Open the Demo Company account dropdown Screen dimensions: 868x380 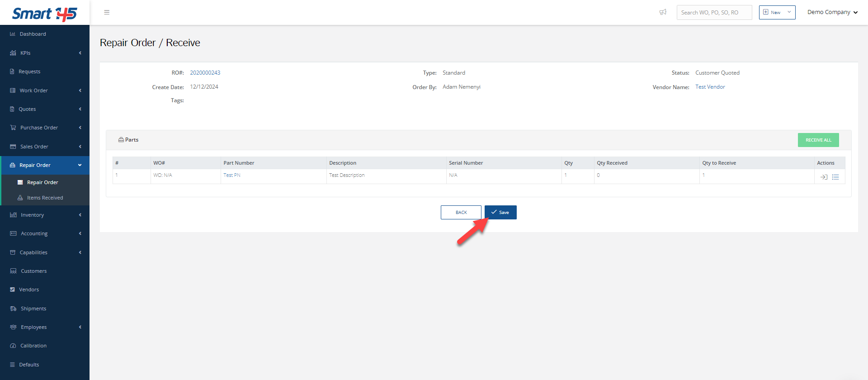point(832,12)
